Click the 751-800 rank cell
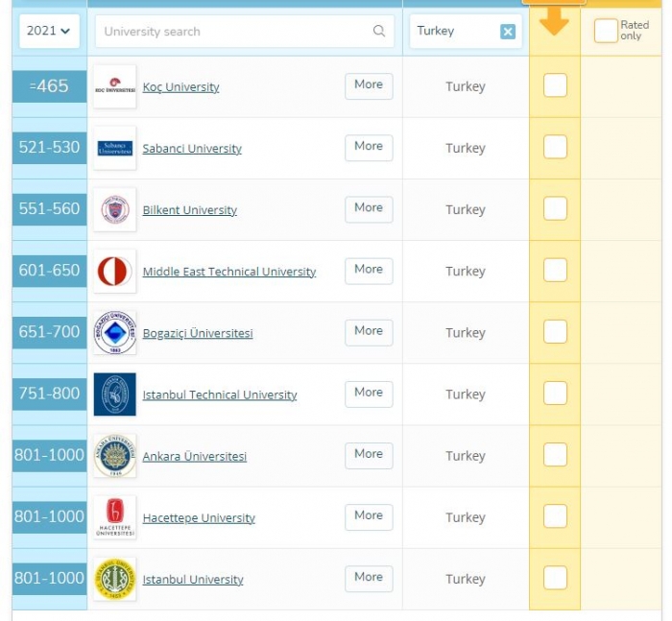This screenshot has width=672, height=621. 49,394
